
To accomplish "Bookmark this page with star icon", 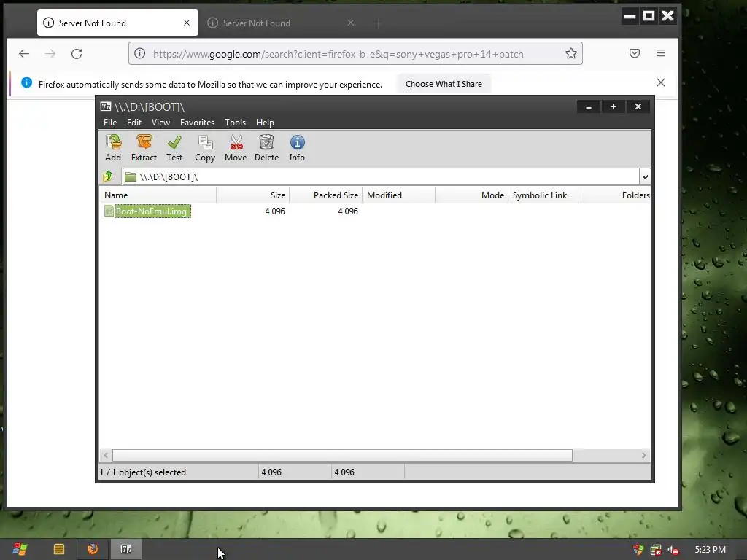I will click(570, 54).
